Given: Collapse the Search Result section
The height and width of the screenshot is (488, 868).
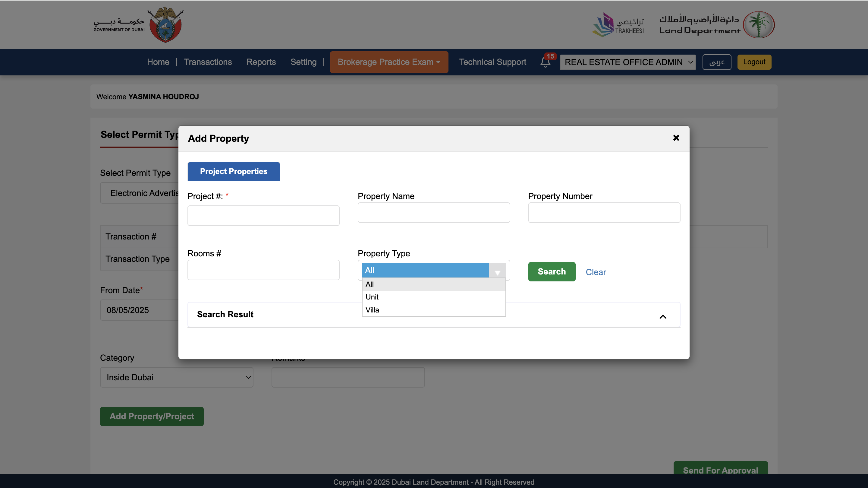Looking at the screenshot, I should click(x=663, y=316).
